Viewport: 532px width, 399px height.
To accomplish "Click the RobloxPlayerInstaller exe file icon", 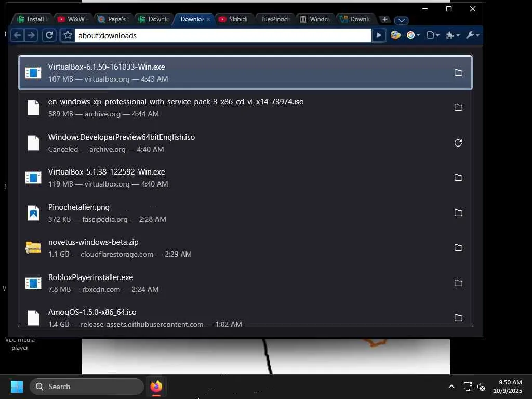I will click(33, 283).
